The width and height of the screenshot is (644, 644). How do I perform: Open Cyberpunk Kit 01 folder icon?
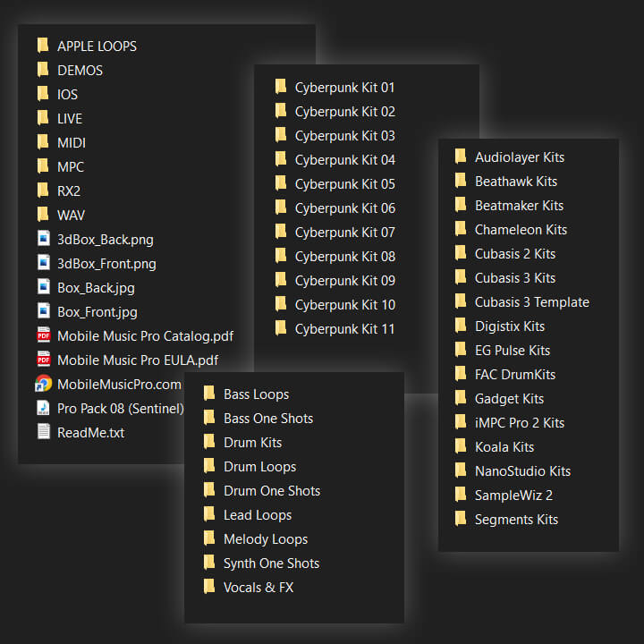[281, 87]
